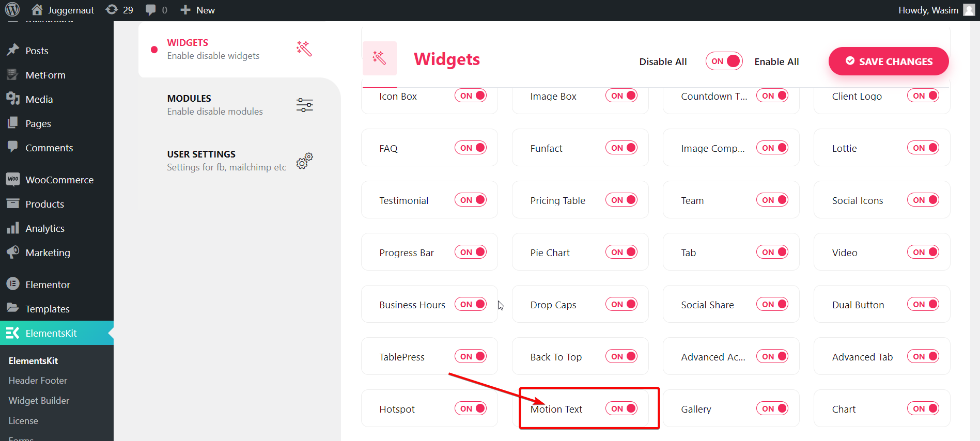The height and width of the screenshot is (441, 980).
Task: Click the Templates folder icon
Action: point(13,308)
